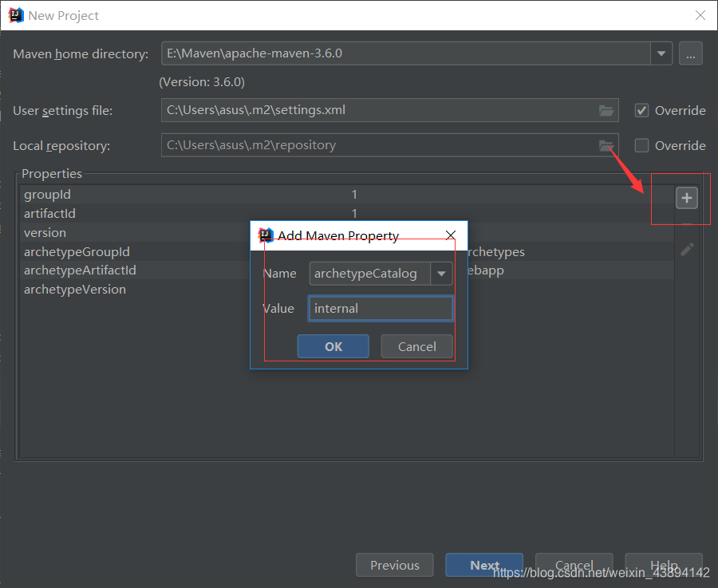Click the pencil edit property icon
The width and height of the screenshot is (718, 588).
tap(687, 250)
